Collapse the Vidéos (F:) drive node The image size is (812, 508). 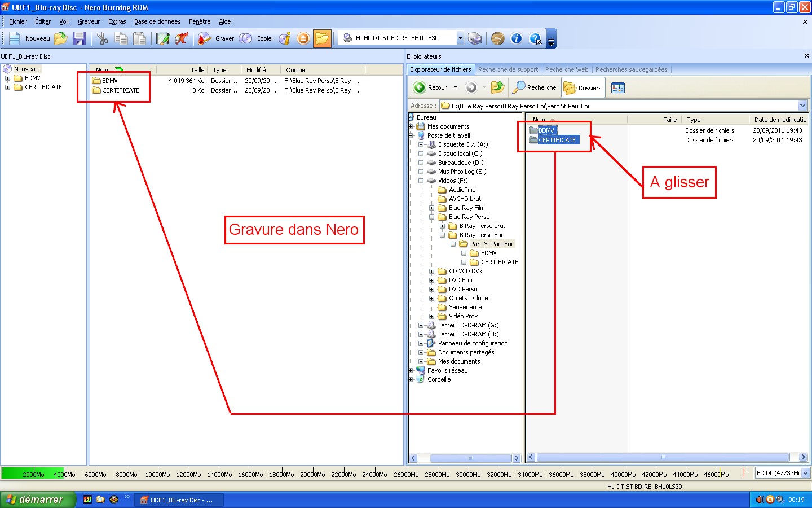[421, 181]
